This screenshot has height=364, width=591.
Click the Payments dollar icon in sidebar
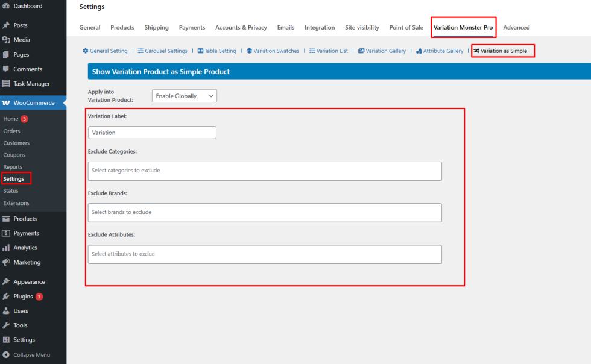point(5,233)
